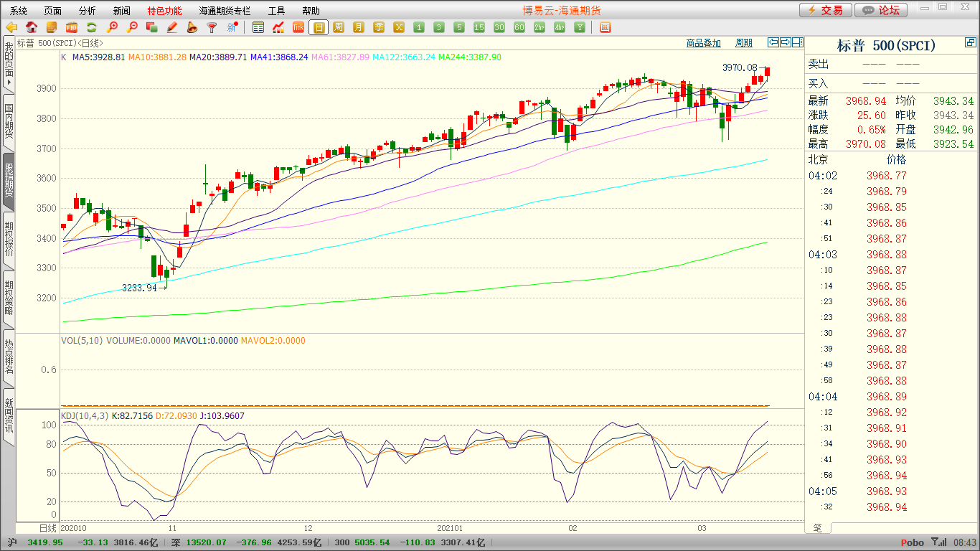The width and height of the screenshot is (980, 551).
Task: Select yearly Y period button
Action: point(580,27)
